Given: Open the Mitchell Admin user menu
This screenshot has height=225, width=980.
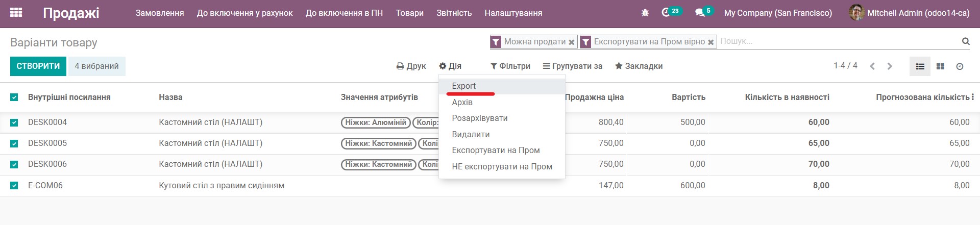Looking at the screenshot, I should (x=909, y=13).
